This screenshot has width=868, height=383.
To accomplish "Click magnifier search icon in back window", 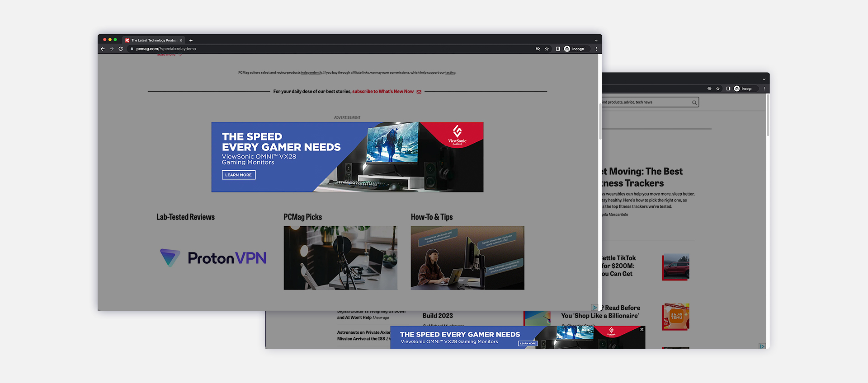I will [694, 103].
